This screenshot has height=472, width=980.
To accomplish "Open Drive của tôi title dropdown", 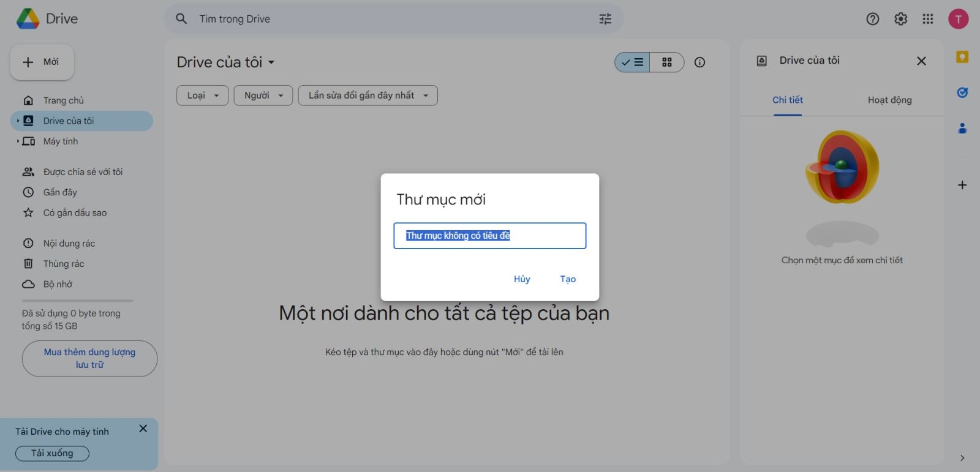I will click(225, 62).
